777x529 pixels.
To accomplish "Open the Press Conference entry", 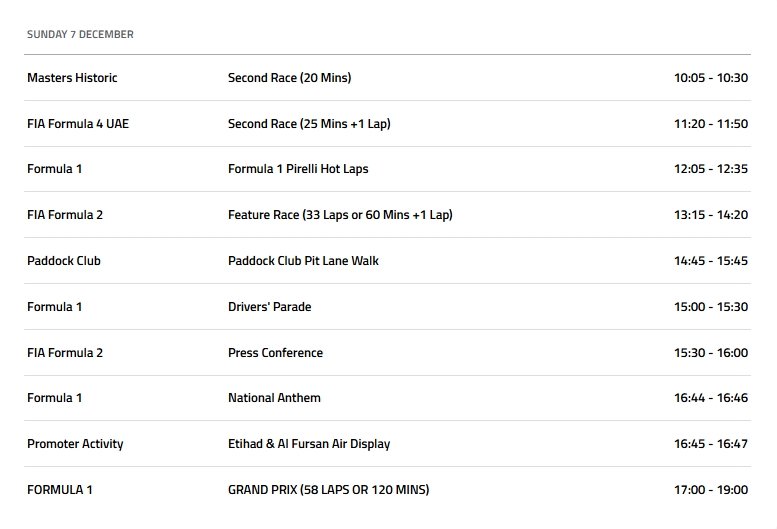I will 275,353.
